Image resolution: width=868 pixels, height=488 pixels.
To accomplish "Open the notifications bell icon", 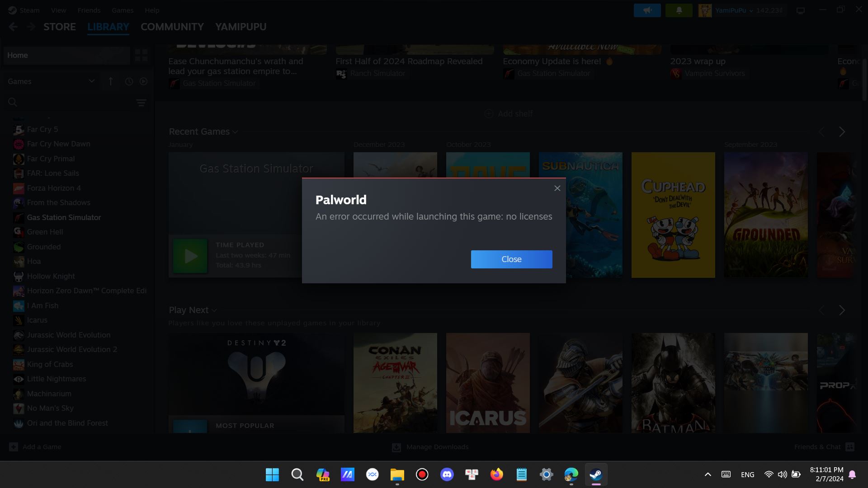I will click(x=679, y=10).
